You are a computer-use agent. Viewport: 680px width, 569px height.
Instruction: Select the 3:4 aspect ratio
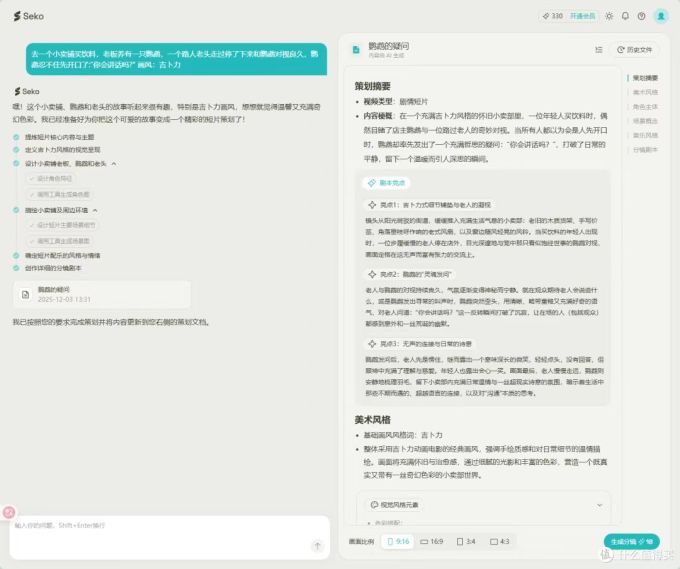coord(466,542)
